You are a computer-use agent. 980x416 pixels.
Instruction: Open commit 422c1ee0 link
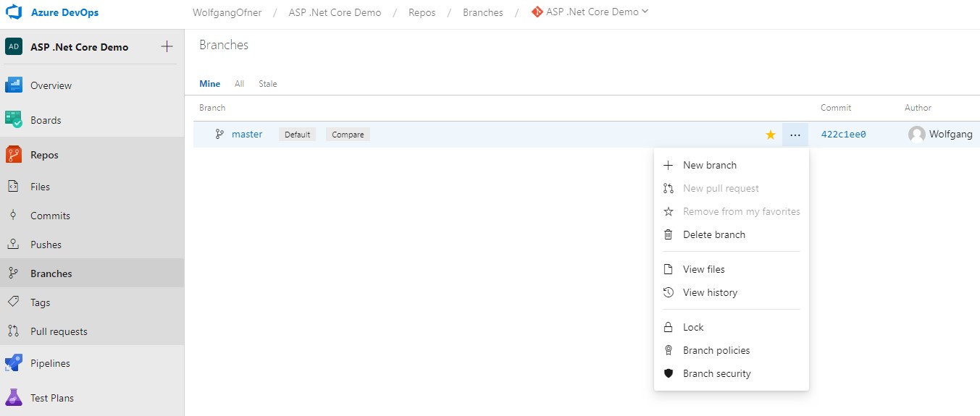click(x=843, y=135)
